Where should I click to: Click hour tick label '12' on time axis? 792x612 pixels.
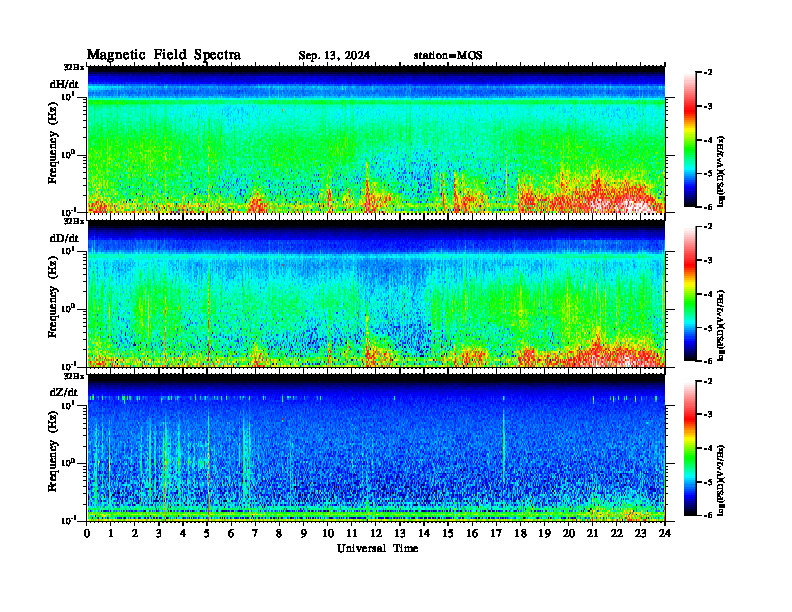click(376, 533)
